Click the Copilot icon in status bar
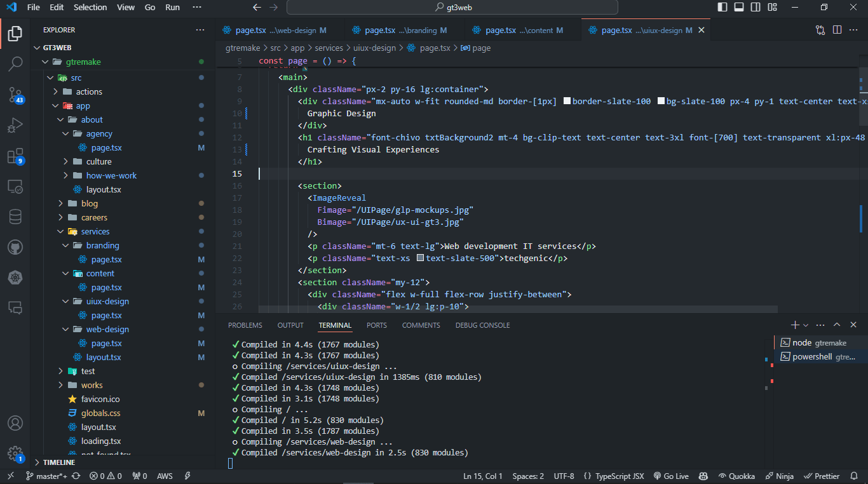 (x=703, y=476)
